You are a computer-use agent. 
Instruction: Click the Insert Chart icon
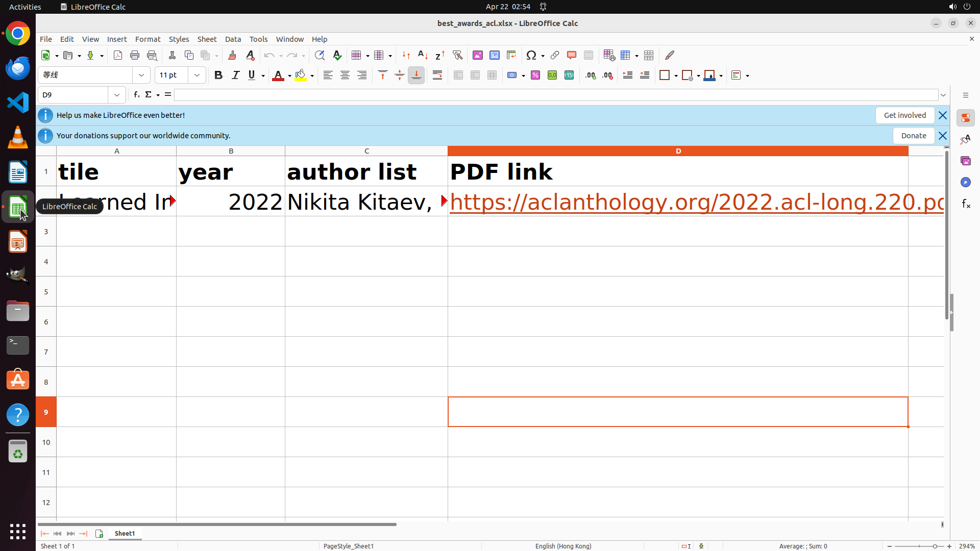coord(494,55)
